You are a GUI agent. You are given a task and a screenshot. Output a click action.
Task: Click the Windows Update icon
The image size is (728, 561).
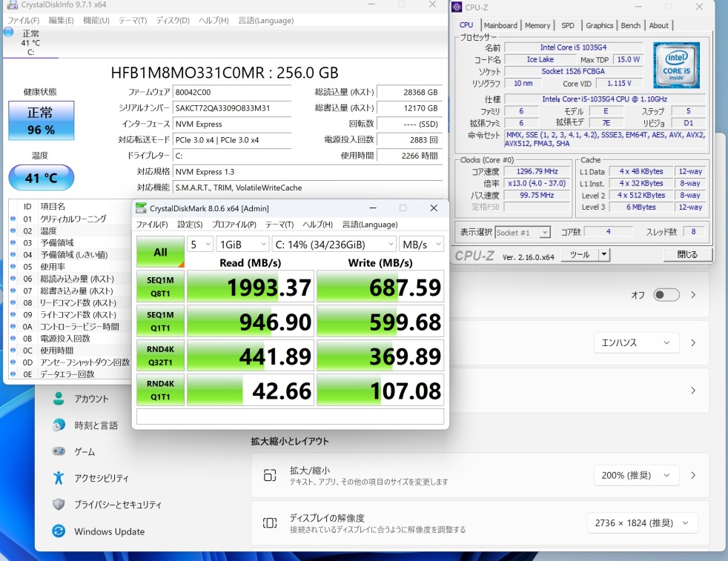59,531
